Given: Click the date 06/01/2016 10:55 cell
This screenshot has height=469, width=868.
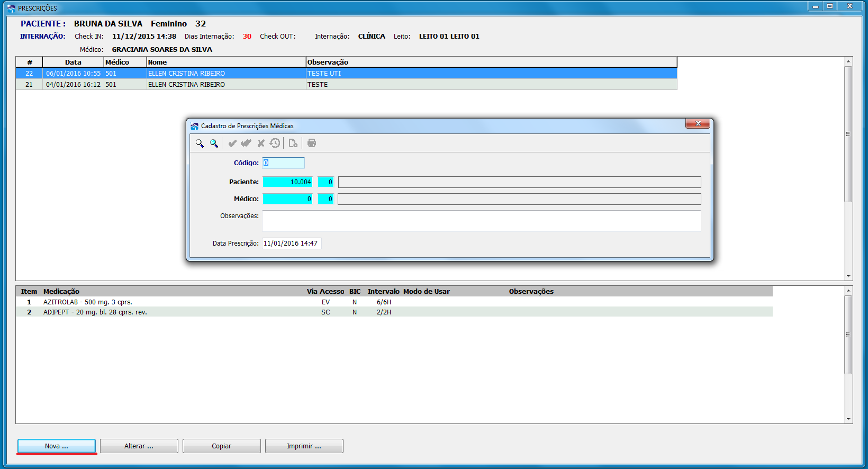Looking at the screenshot, I should click(x=73, y=74).
